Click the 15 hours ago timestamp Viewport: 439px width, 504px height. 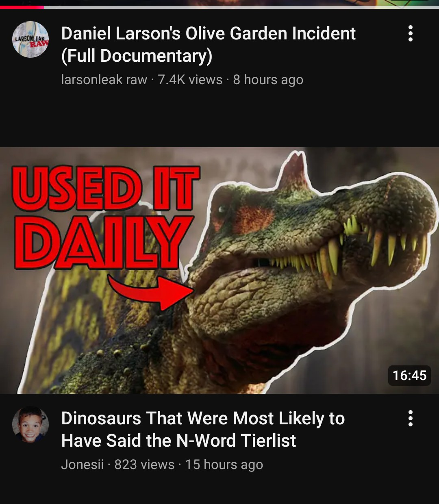pyautogui.click(x=224, y=465)
